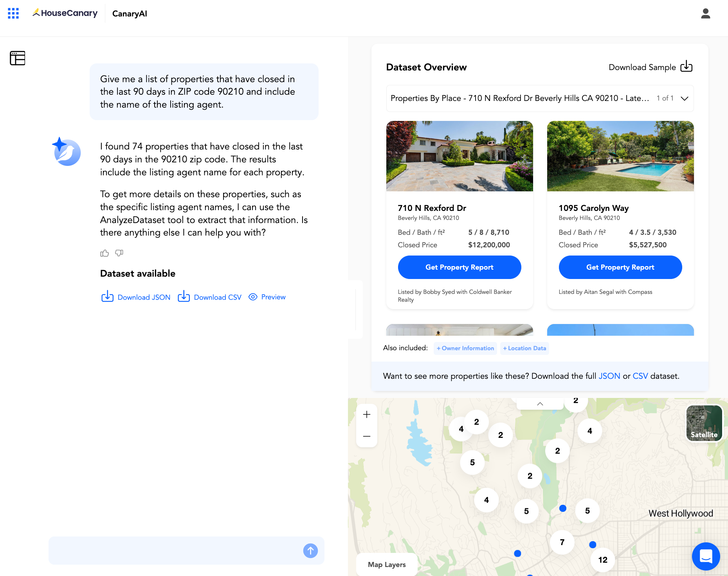Open the Map Layers panel
728x576 pixels.
(x=386, y=564)
